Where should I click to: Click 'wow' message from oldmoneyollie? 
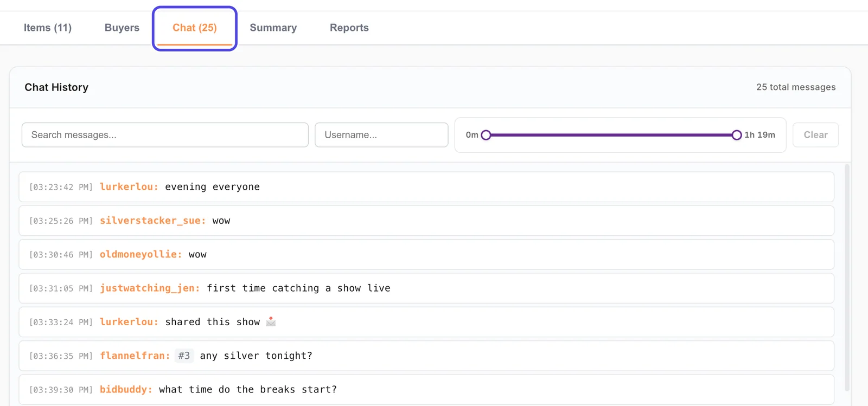pos(197,255)
